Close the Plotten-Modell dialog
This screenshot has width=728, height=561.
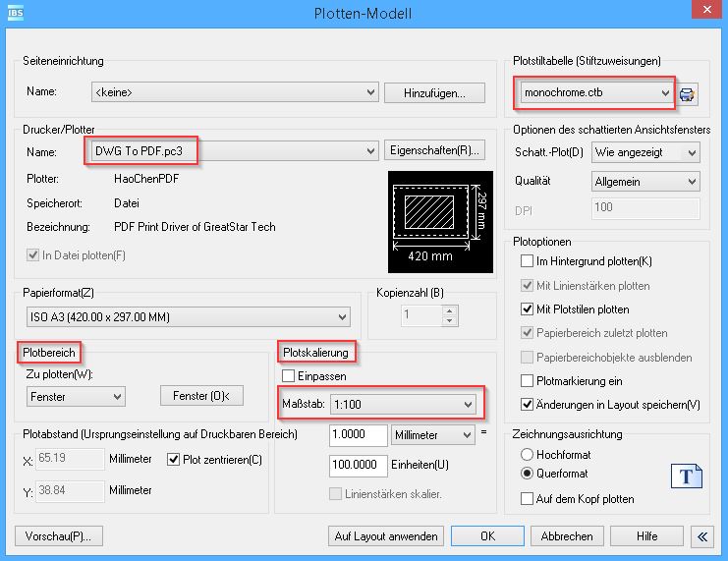point(706,9)
